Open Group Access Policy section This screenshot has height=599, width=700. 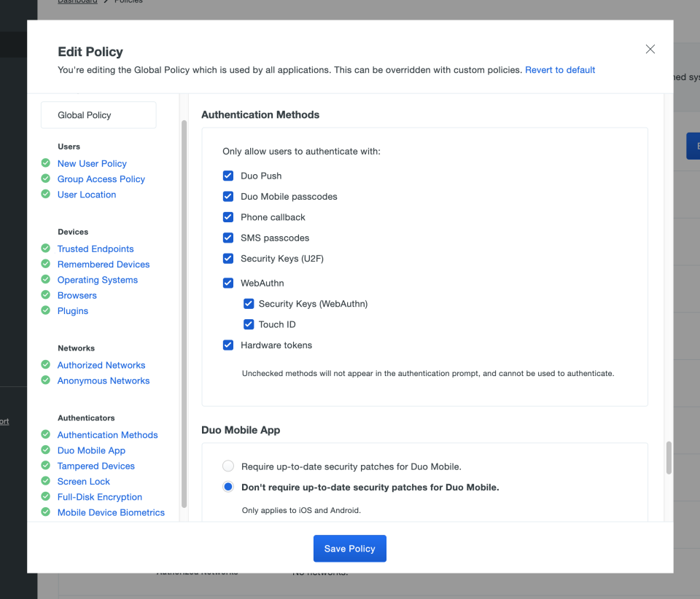[101, 179]
